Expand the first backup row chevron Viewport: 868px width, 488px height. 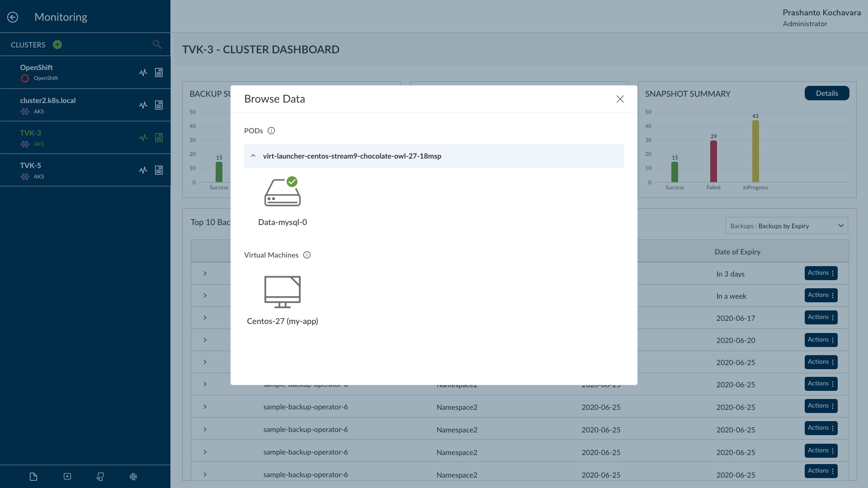pos(205,274)
